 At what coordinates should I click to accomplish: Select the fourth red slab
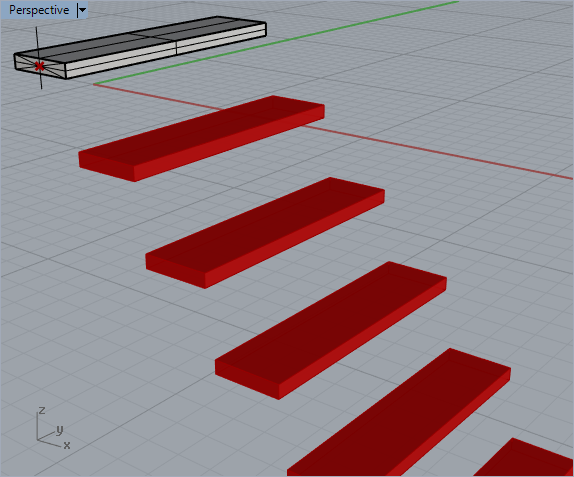pyautogui.click(x=399, y=413)
